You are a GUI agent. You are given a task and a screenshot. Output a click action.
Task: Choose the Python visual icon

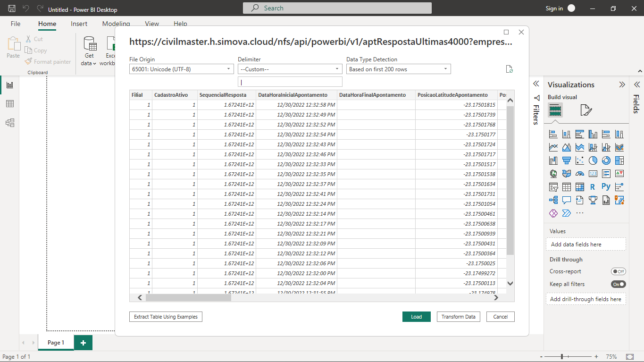click(606, 187)
